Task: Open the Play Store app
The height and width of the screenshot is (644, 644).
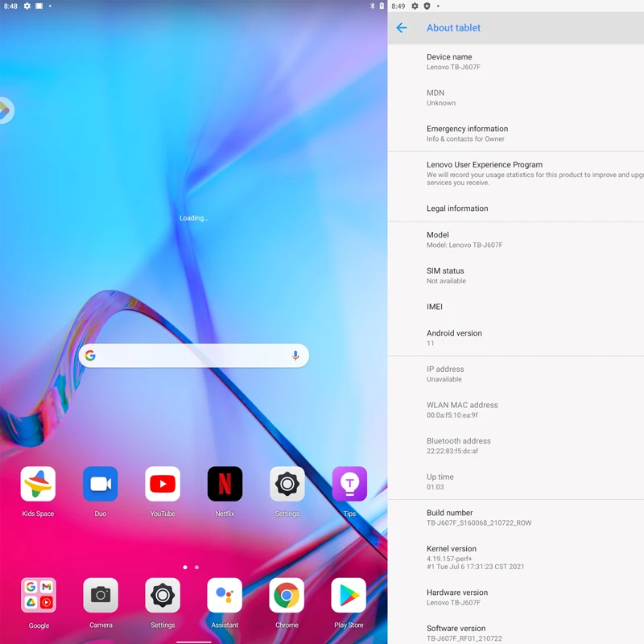Action: point(349,596)
